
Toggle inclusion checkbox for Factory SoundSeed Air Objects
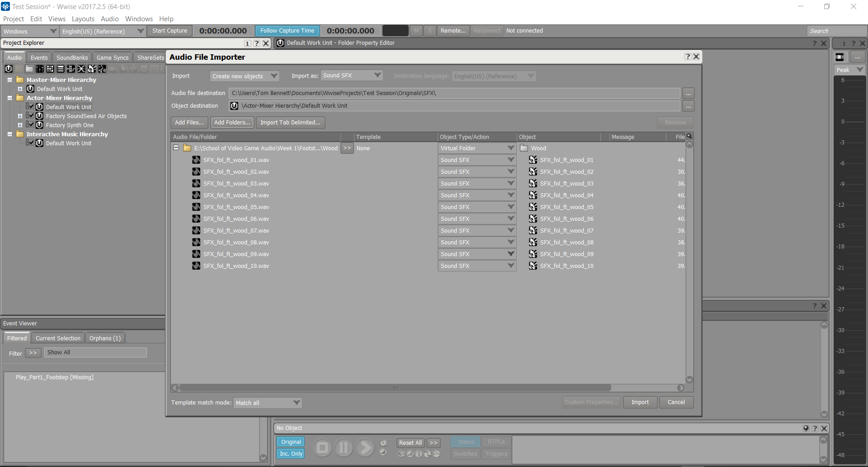31,115
